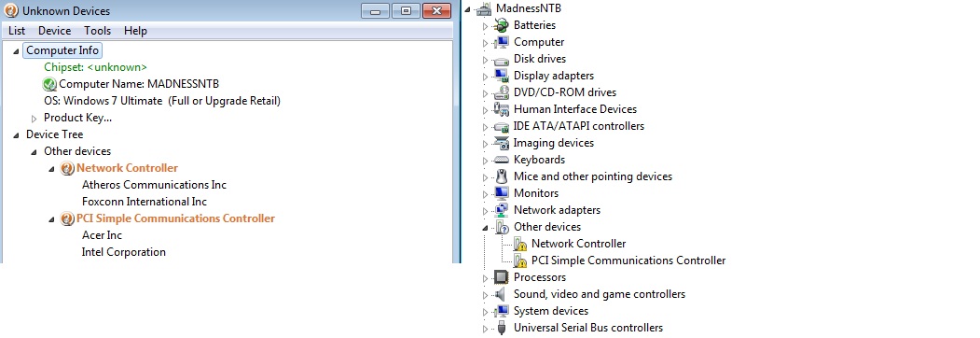The width and height of the screenshot is (980, 338).
Task: Expand the Product Key entry
Action: coord(34,119)
